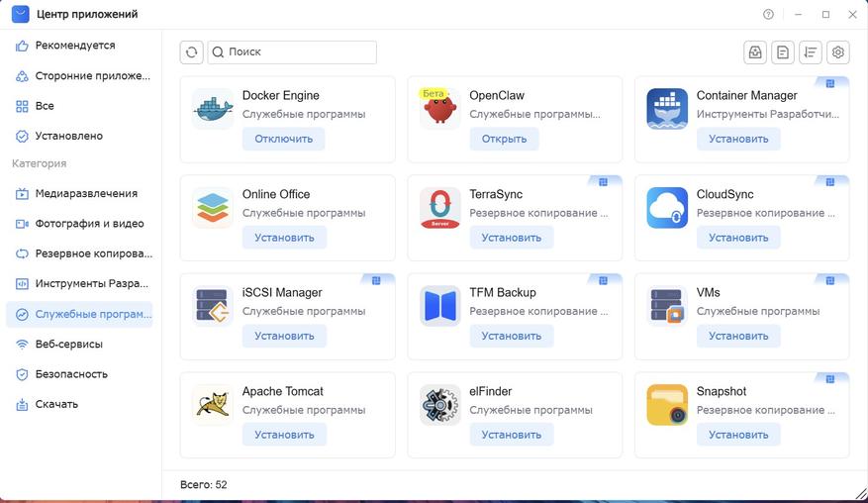Open Веб-сервисы category

point(79,344)
